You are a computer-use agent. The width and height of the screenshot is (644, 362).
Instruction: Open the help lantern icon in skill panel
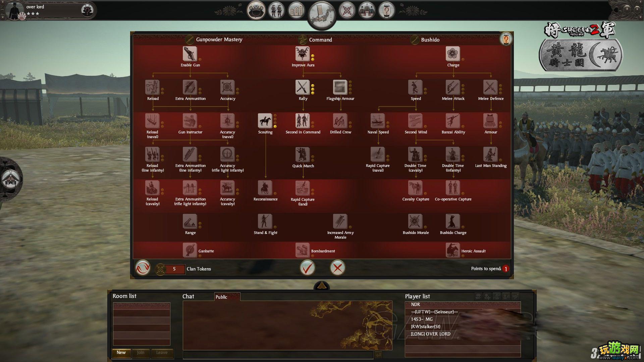(506, 39)
